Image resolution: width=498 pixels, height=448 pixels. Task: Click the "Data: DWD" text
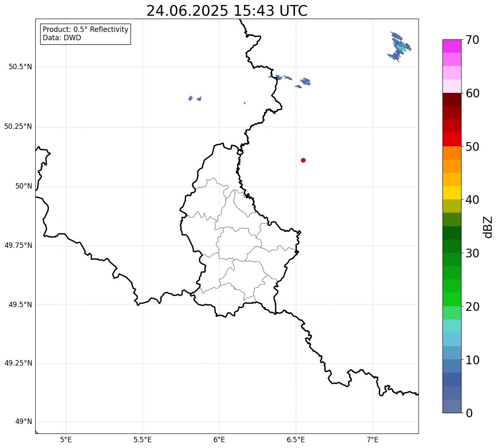point(62,38)
